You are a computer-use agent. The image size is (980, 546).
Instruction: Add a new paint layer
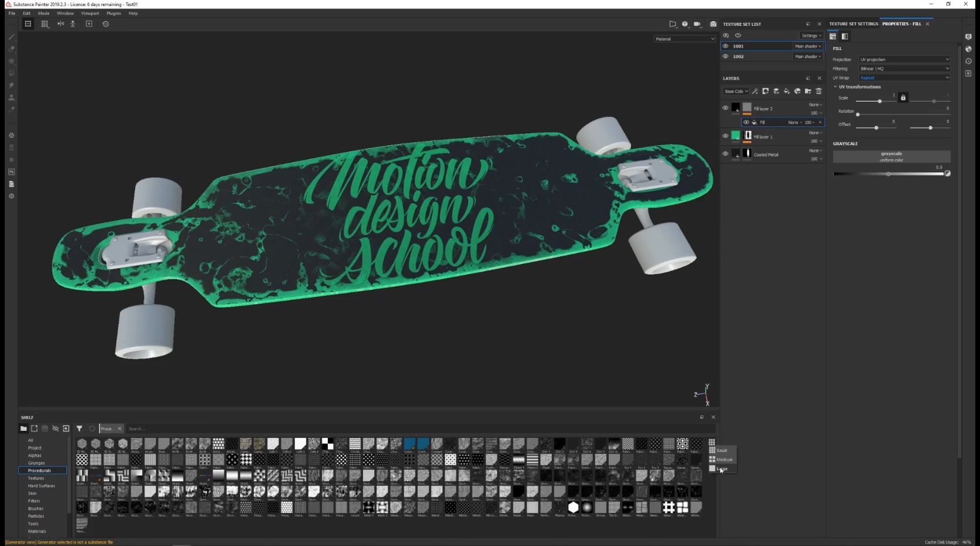776,91
